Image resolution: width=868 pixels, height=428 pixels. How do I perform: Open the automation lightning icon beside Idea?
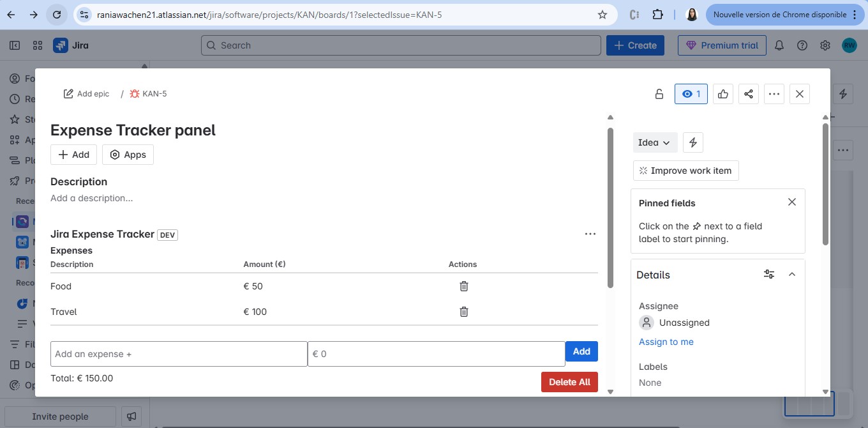pyautogui.click(x=693, y=142)
